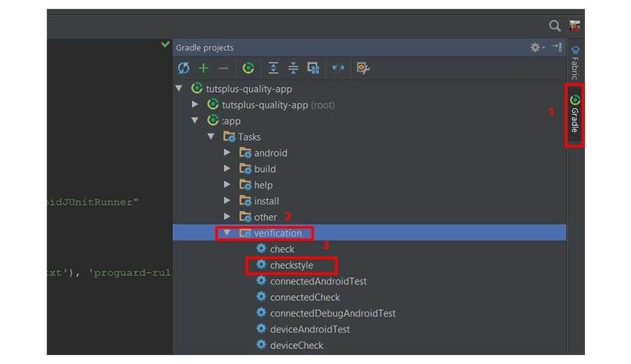Expand the build tasks folder
This screenshot has width=631, height=364.
(227, 169)
